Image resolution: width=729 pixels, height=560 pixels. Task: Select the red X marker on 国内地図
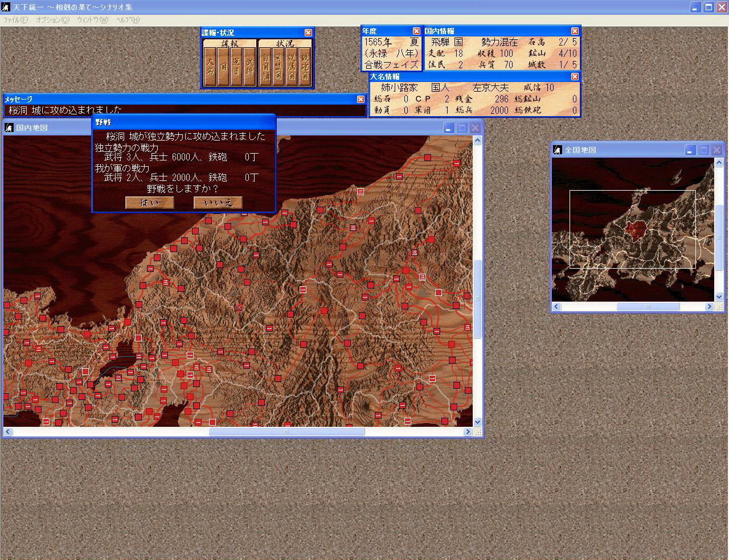coord(239,307)
